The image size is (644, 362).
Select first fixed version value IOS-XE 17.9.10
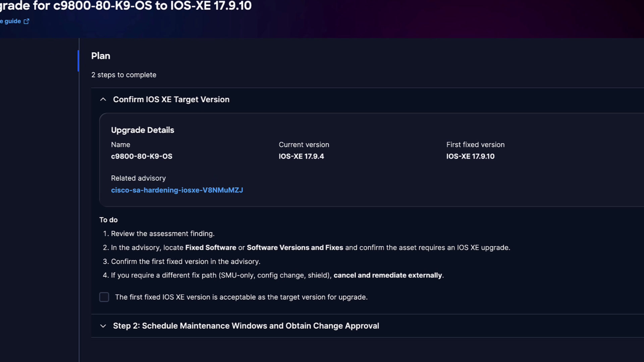[470, 156]
